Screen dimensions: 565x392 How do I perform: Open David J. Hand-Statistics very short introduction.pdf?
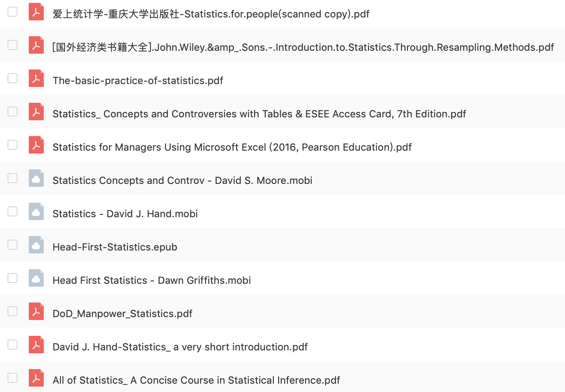pos(180,347)
